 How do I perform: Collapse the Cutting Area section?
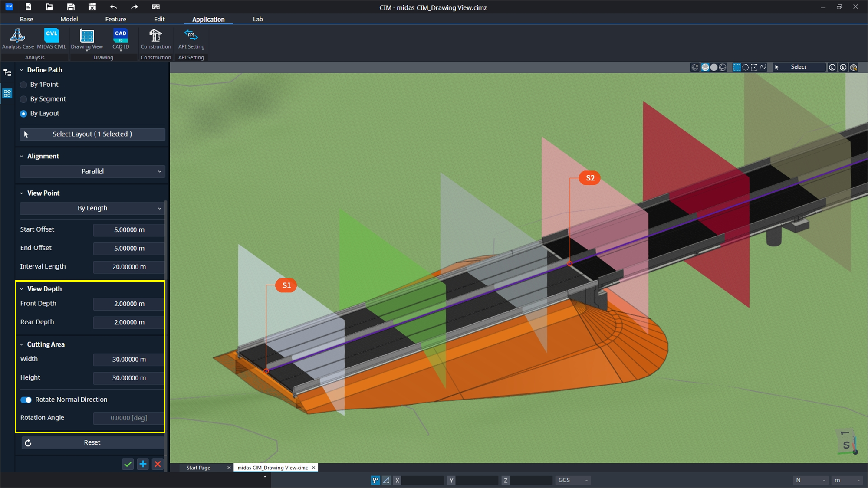[x=22, y=344]
